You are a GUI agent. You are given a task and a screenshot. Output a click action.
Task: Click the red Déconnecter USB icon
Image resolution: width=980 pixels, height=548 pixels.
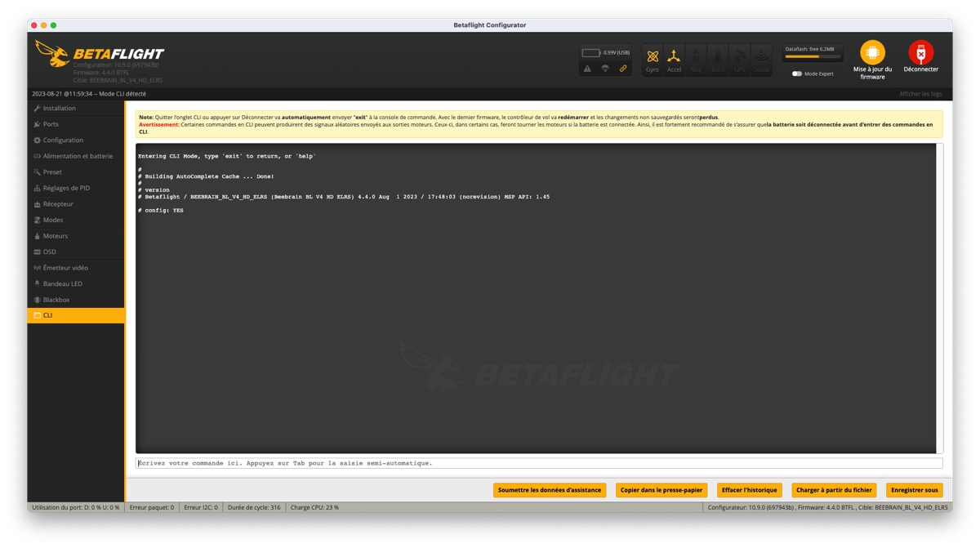click(x=920, y=52)
